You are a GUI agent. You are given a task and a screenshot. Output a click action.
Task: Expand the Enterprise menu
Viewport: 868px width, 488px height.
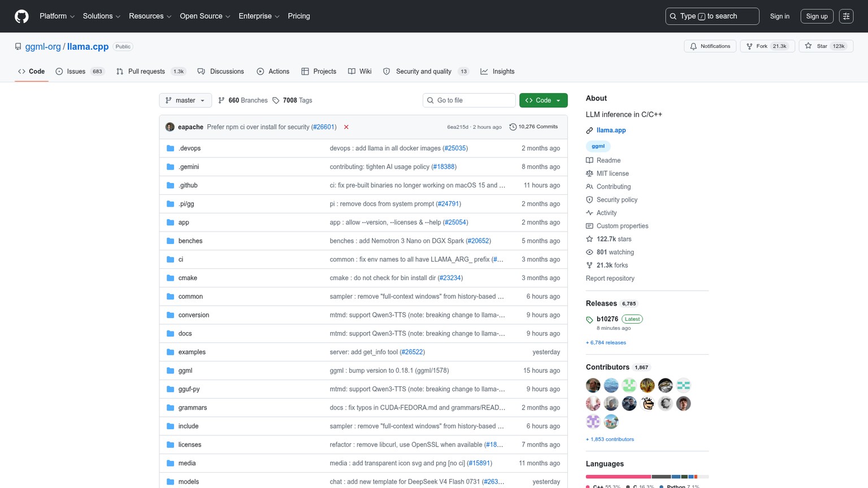(x=259, y=16)
